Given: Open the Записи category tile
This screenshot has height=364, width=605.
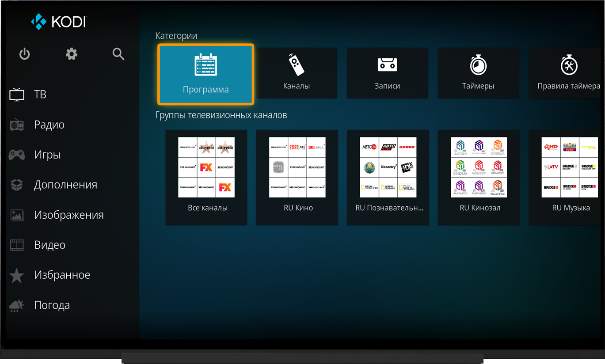Looking at the screenshot, I should 388,73.
